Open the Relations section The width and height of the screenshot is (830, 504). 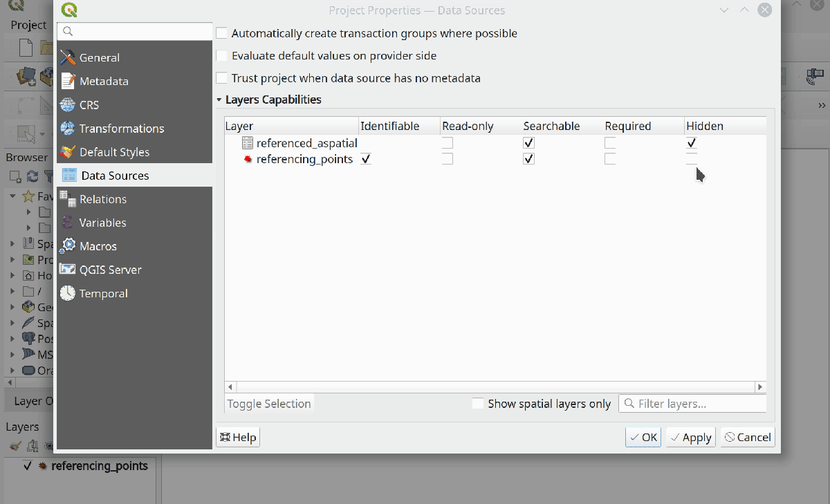click(x=102, y=199)
